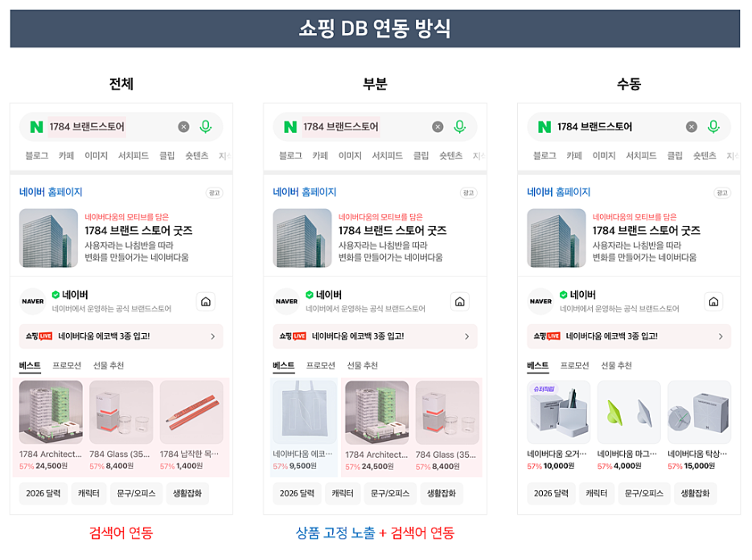Click 2026 달력 category button in 전체 panel

(43, 493)
